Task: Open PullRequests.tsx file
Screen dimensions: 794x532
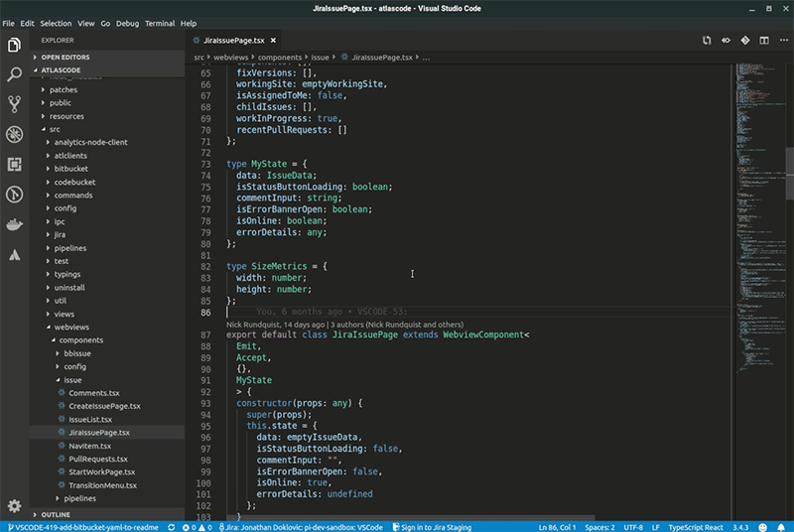Action: [x=107, y=459]
